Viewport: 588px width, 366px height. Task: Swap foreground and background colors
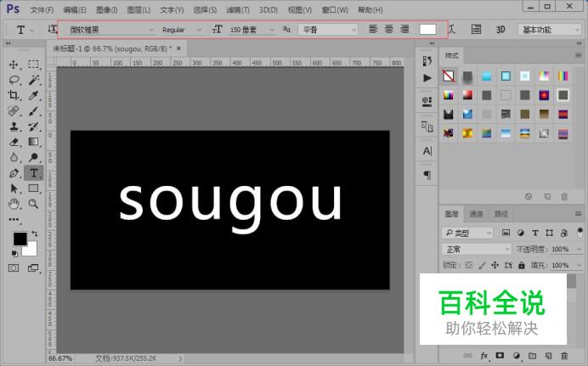[x=35, y=234]
